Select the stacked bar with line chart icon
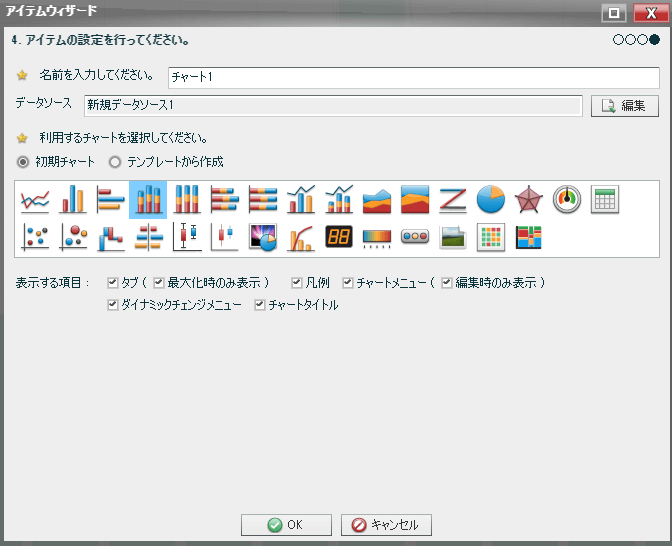This screenshot has height=546, width=672. coord(339,200)
